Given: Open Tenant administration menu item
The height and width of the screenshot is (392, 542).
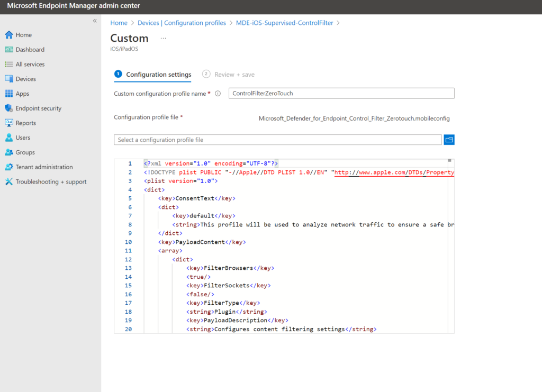Looking at the screenshot, I should click(44, 167).
